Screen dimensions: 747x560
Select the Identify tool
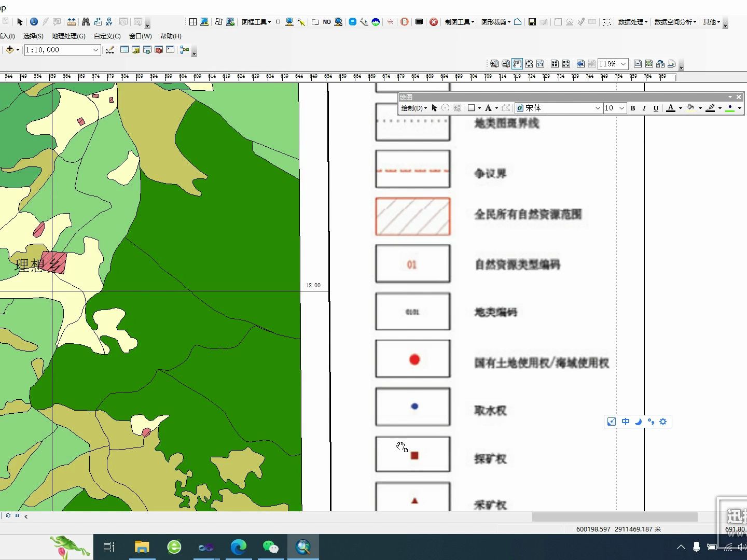coord(34,21)
